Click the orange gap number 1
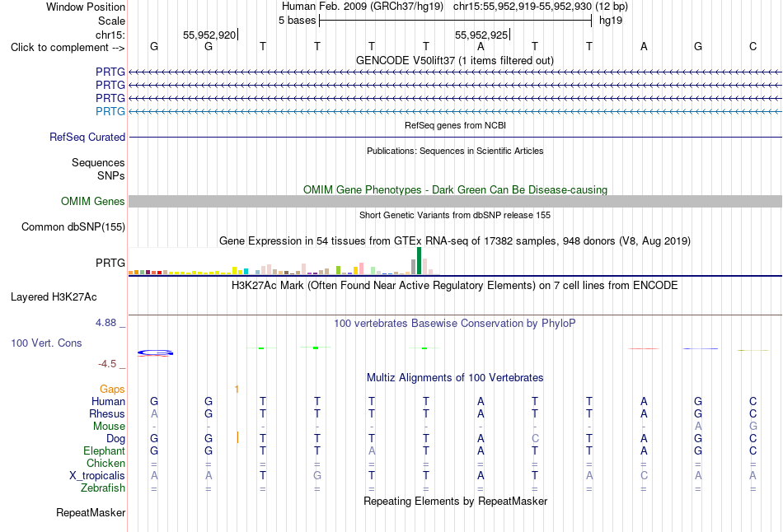 click(x=237, y=390)
